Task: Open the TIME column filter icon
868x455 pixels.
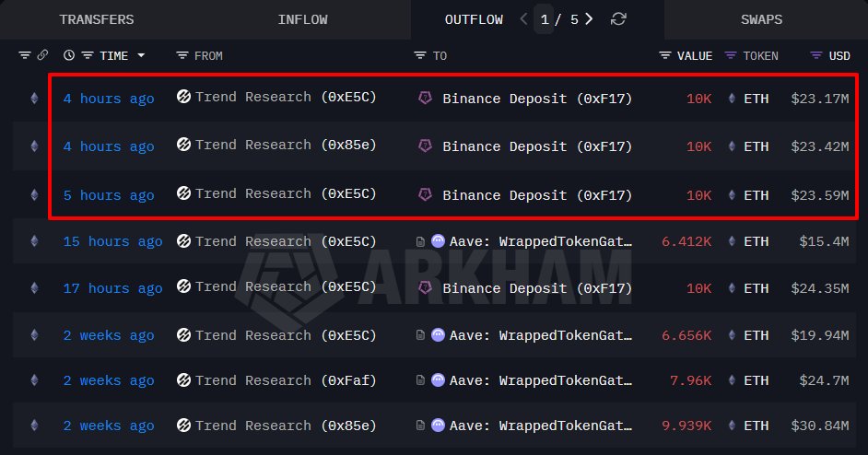Action: (x=88, y=55)
